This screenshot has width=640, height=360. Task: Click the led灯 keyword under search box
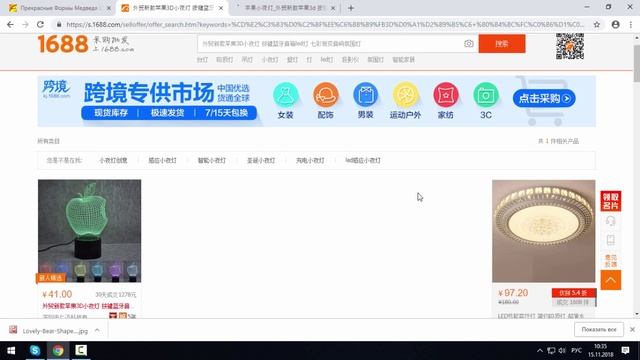click(x=327, y=60)
